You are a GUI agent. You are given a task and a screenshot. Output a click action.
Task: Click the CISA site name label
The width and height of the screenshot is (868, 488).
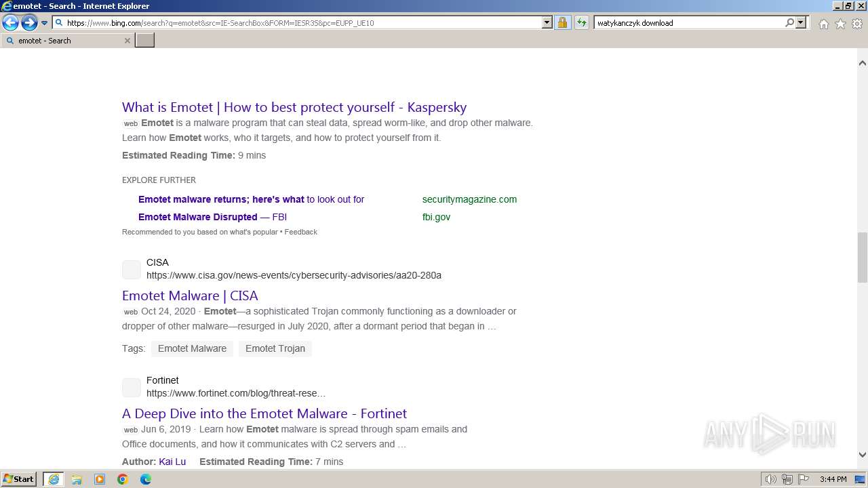coord(157,262)
